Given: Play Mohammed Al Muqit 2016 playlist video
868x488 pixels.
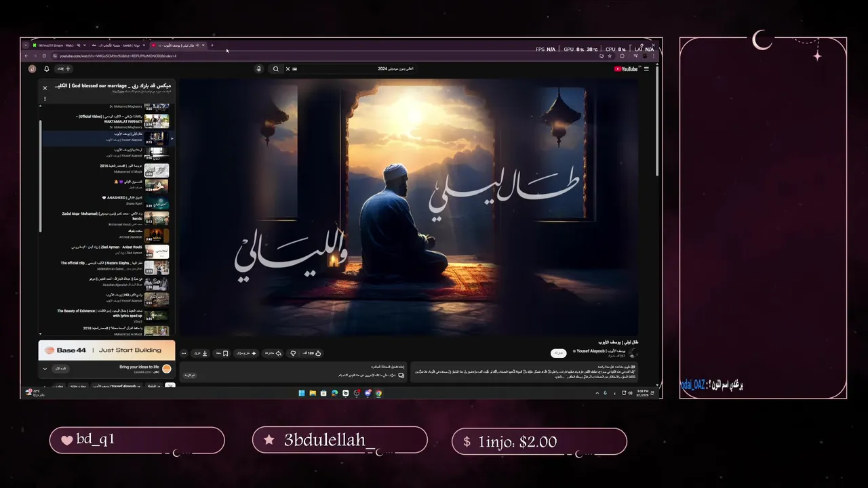Looking at the screenshot, I should pos(106,169).
